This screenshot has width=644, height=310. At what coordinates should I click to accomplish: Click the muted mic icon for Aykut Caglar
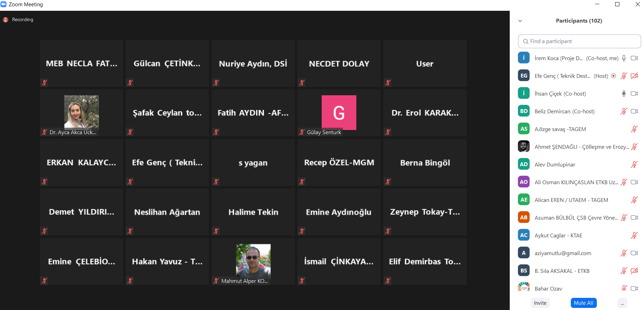[x=634, y=235]
